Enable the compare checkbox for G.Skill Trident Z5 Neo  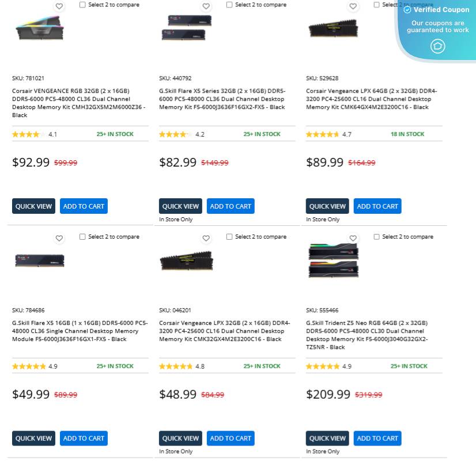tap(376, 236)
